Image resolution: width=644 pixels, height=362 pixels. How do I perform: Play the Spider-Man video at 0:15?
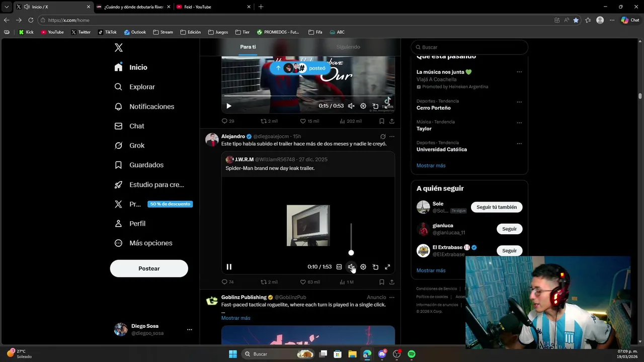(x=229, y=106)
